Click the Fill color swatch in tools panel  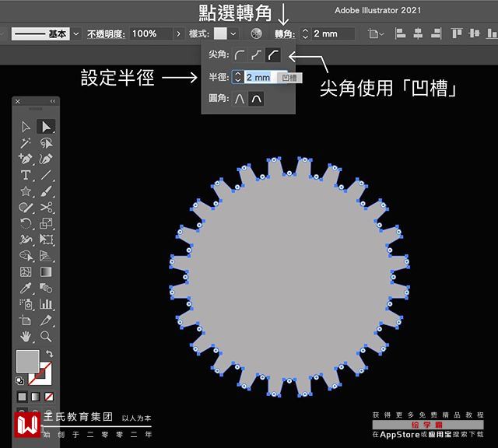click(x=28, y=361)
